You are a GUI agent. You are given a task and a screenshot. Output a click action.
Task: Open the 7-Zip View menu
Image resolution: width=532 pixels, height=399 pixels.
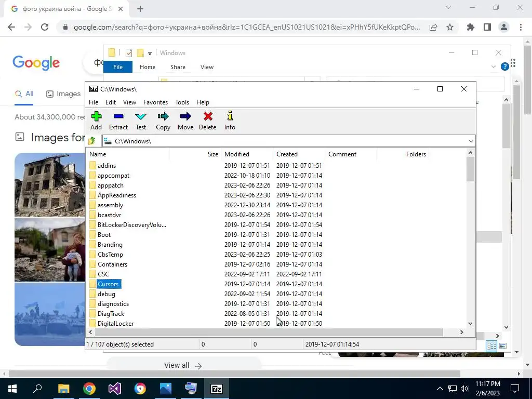point(129,102)
